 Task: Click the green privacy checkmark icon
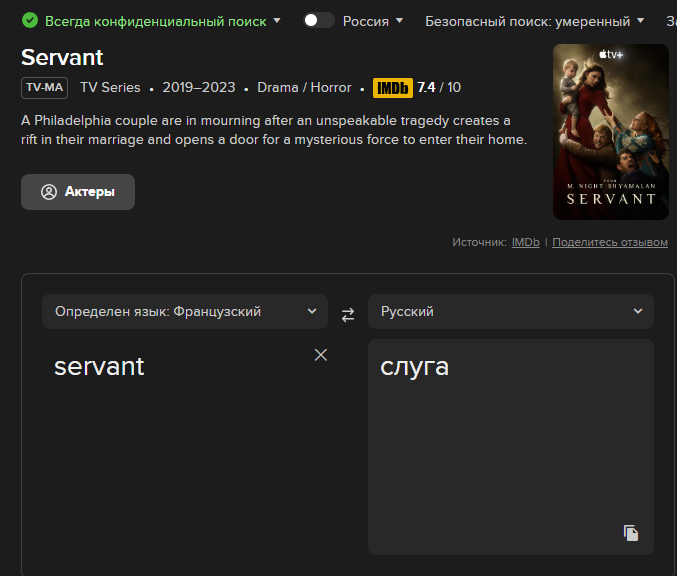(x=30, y=20)
